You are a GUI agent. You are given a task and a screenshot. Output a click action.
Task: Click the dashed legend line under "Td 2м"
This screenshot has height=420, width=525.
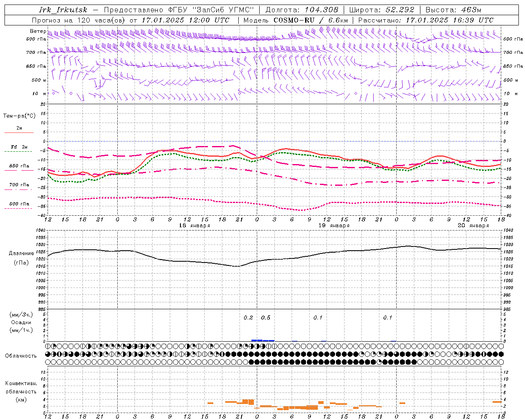click(19, 152)
